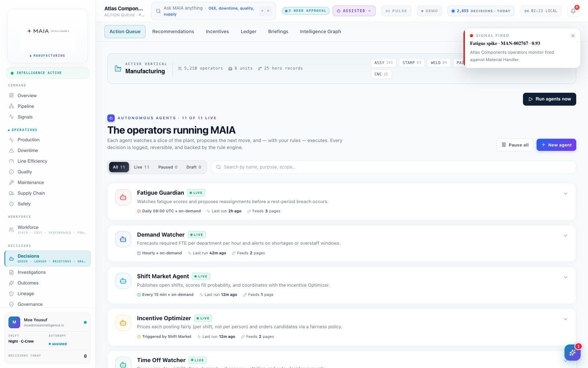Click the Signals sidebar icon
588x368 pixels.
(x=11, y=117)
